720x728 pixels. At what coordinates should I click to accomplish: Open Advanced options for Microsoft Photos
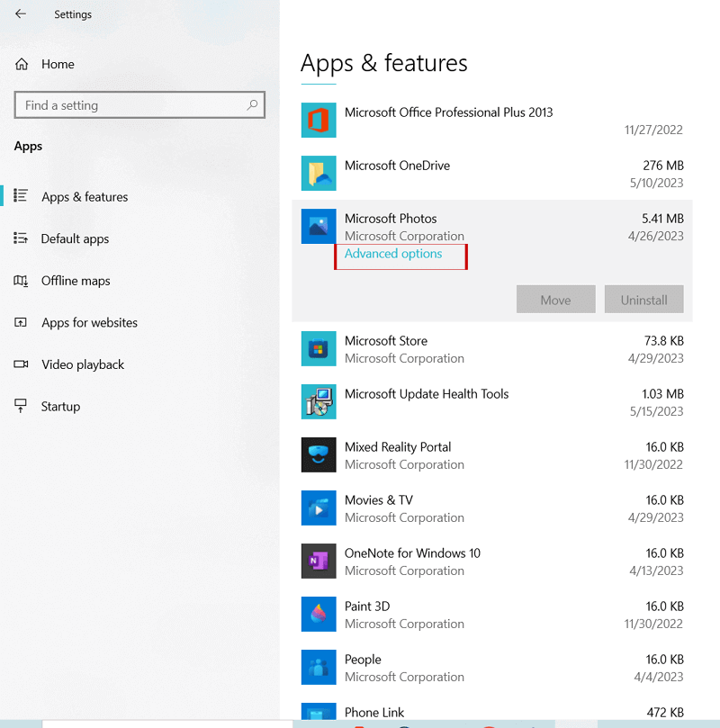point(392,254)
